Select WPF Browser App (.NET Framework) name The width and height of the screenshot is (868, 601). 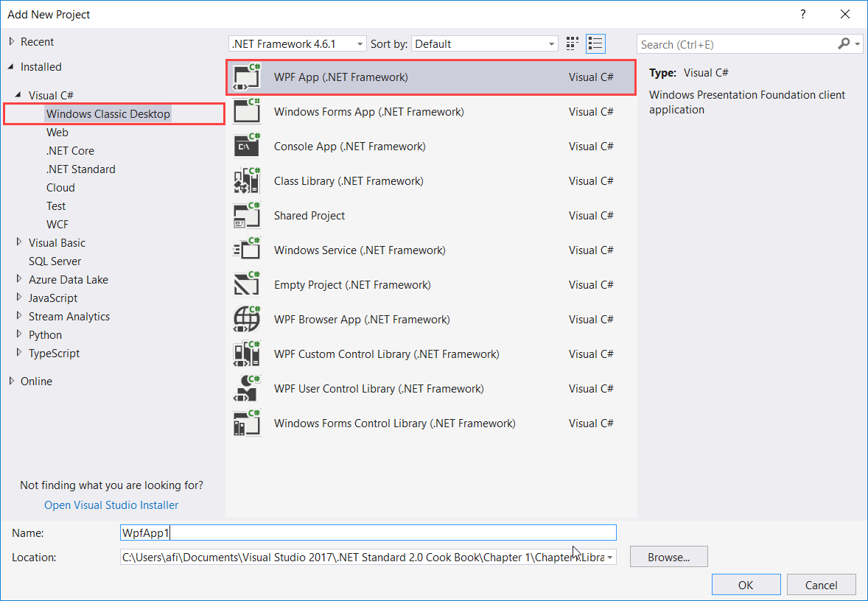[x=362, y=320]
